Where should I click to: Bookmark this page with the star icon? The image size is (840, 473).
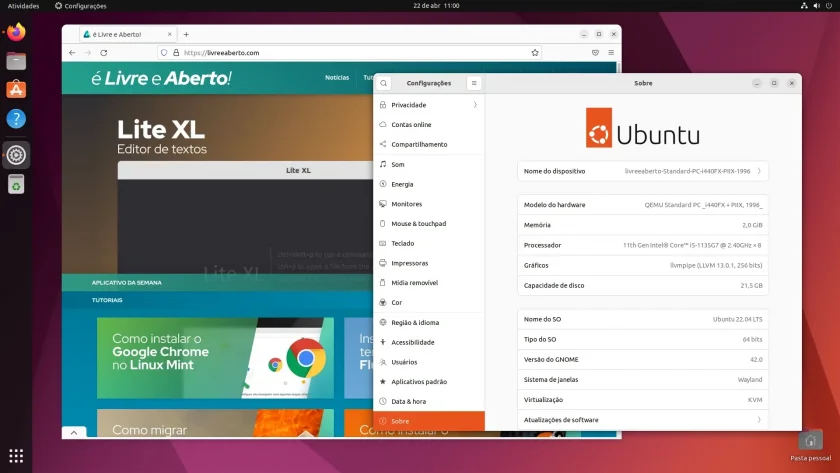tap(535, 52)
